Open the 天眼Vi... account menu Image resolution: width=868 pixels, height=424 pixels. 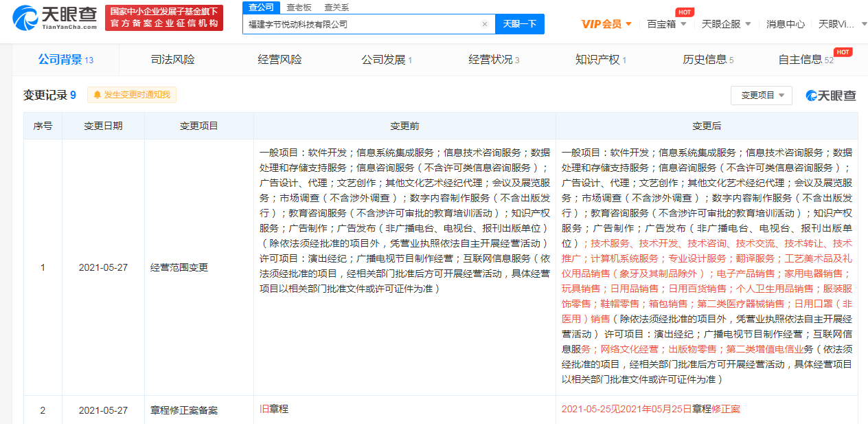[x=842, y=24]
